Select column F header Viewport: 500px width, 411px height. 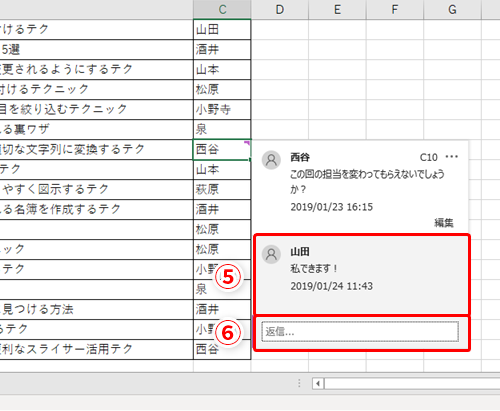395,9
